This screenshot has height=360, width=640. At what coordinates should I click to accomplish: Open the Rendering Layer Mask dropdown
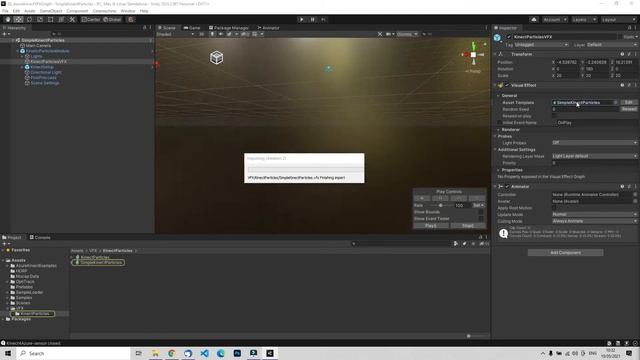594,156
